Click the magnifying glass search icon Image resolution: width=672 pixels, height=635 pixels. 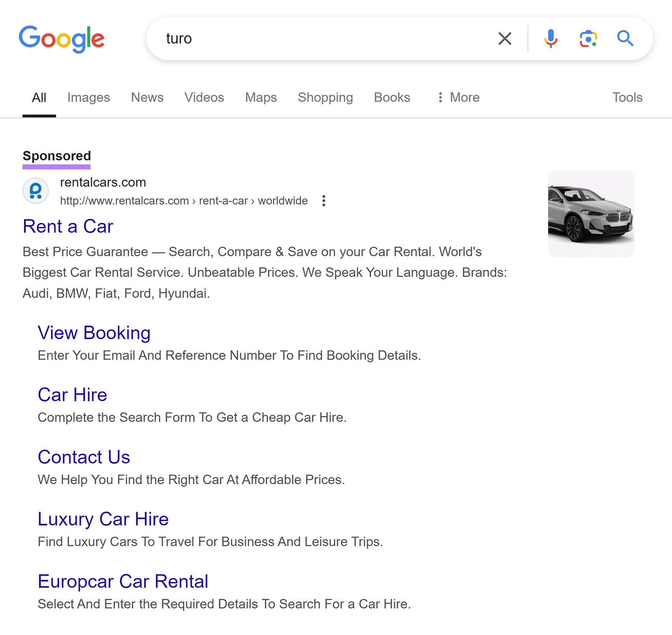coord(625,39)
